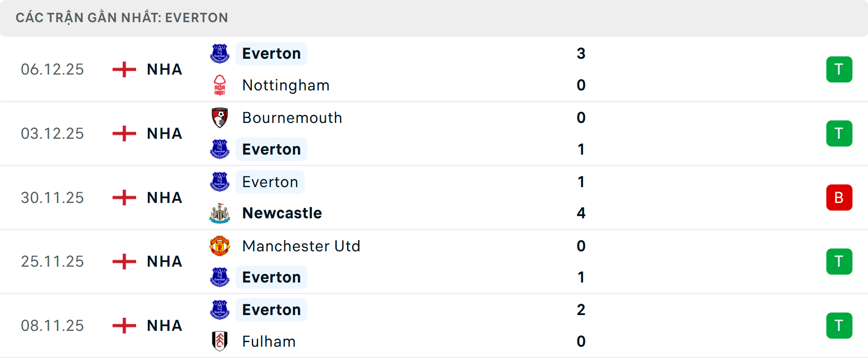This screenshot has width=868, height=358.
Task: Toggle the T result badge on the Fulham row
Action: (x=840, y=325)
